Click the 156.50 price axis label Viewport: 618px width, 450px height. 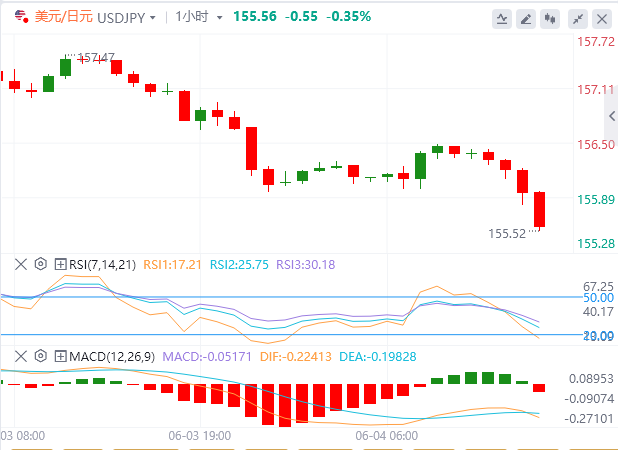pyautogui.click(x=596, y=145)
